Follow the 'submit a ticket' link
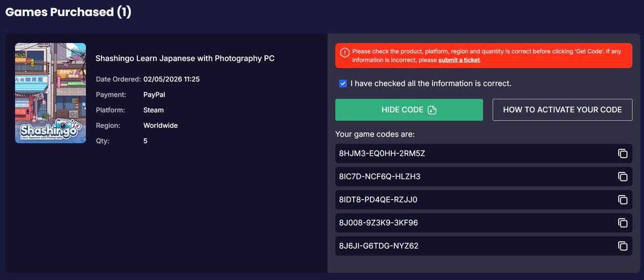The image size is (644, 280). pos(459,60)
